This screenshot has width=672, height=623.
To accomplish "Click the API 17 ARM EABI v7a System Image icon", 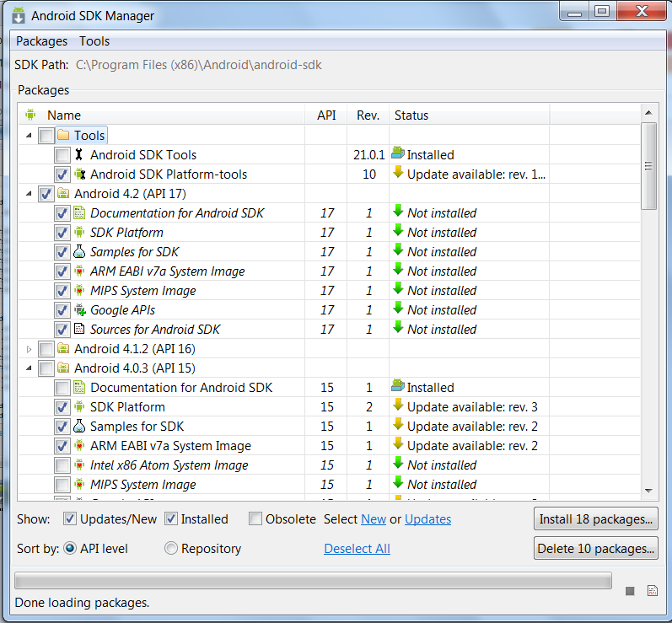I will coord(79,271).
